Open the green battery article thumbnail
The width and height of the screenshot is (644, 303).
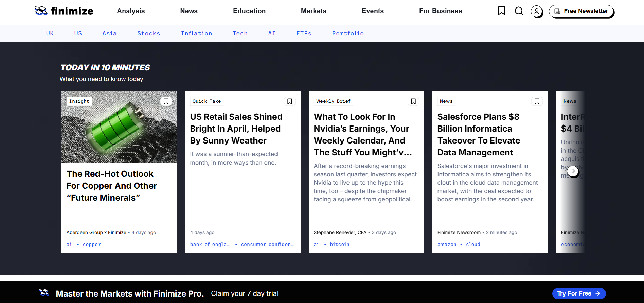coord(119,127)
